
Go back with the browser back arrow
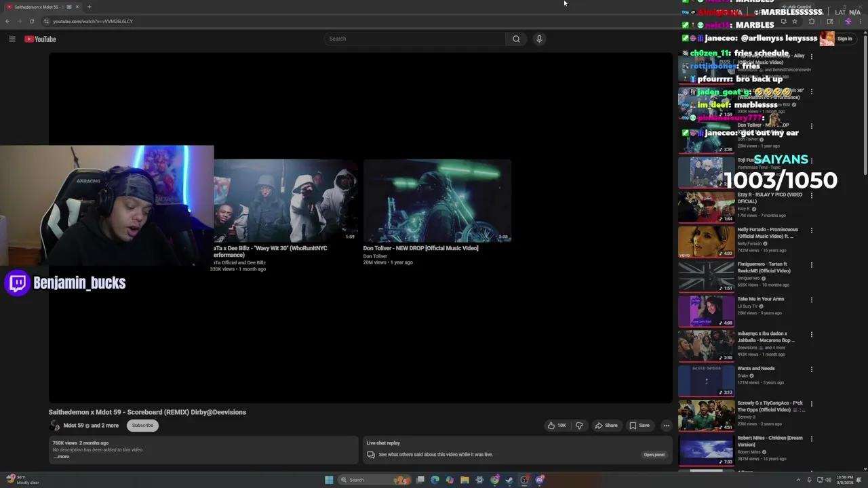click(x=7, y=21)
